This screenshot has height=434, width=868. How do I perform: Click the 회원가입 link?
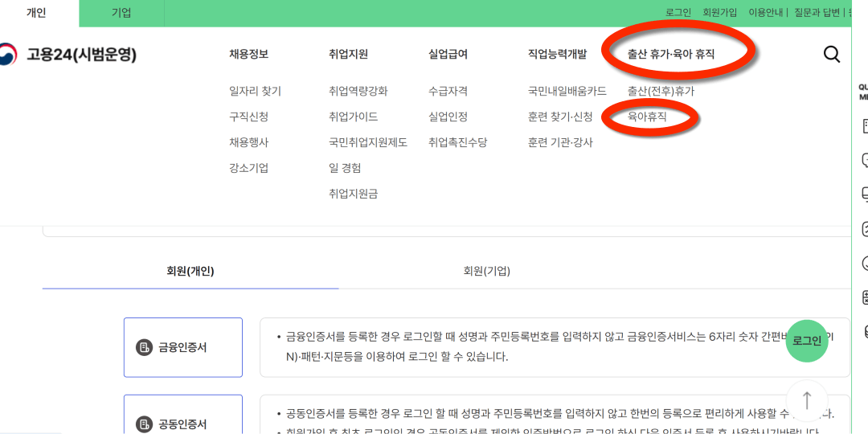[719, 13]
